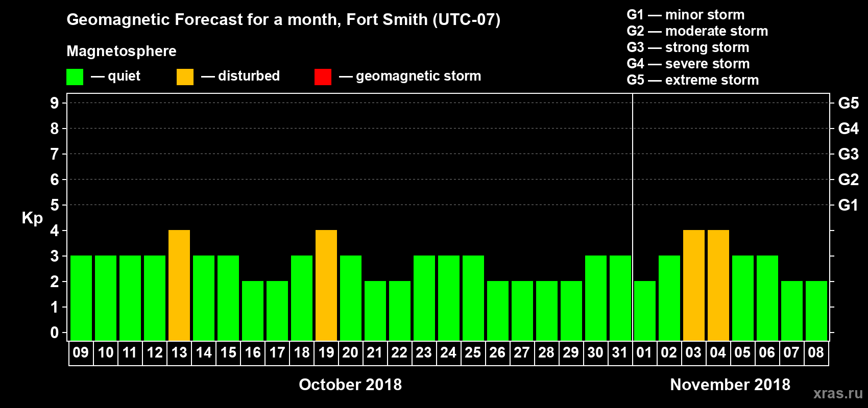Click the November date label 04

pyautogui.click(x=718, y=353)
